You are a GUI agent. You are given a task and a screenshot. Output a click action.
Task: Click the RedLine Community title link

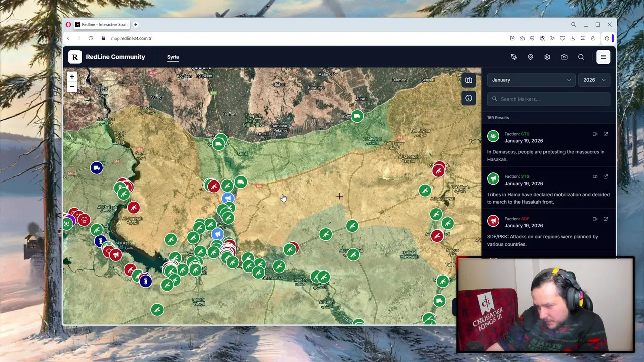tap(115, 57)
